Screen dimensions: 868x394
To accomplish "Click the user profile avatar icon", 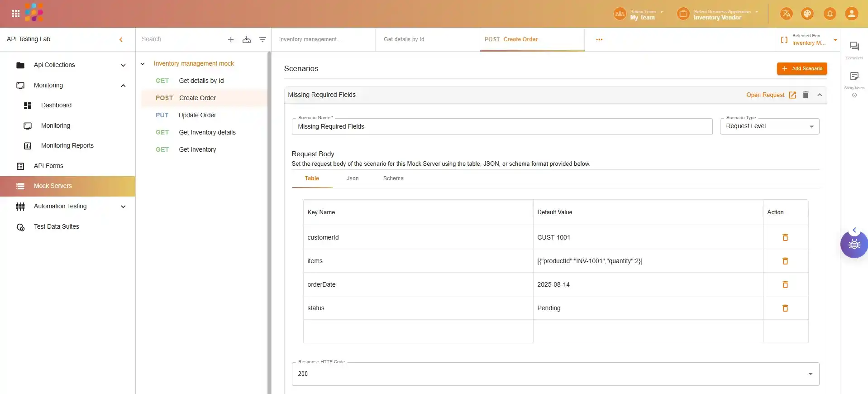I will 851,14.
